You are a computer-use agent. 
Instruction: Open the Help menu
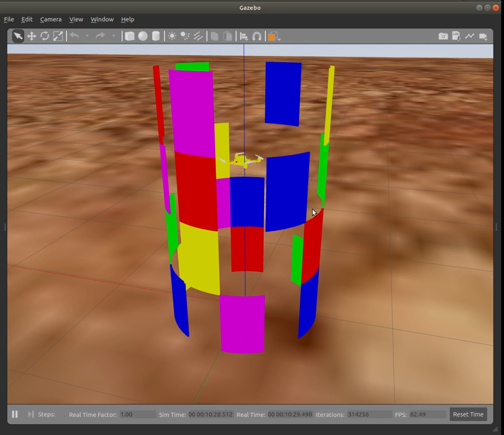pos(128,19)
